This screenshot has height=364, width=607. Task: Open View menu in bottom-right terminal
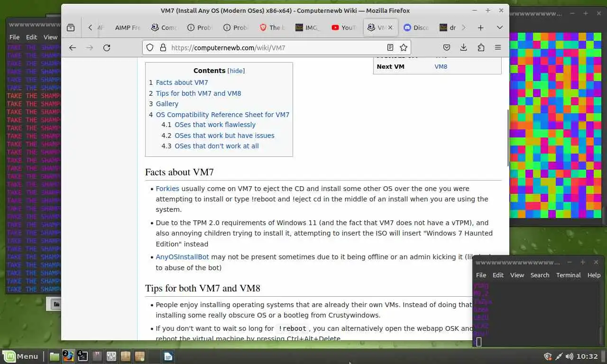coord(517,275)
